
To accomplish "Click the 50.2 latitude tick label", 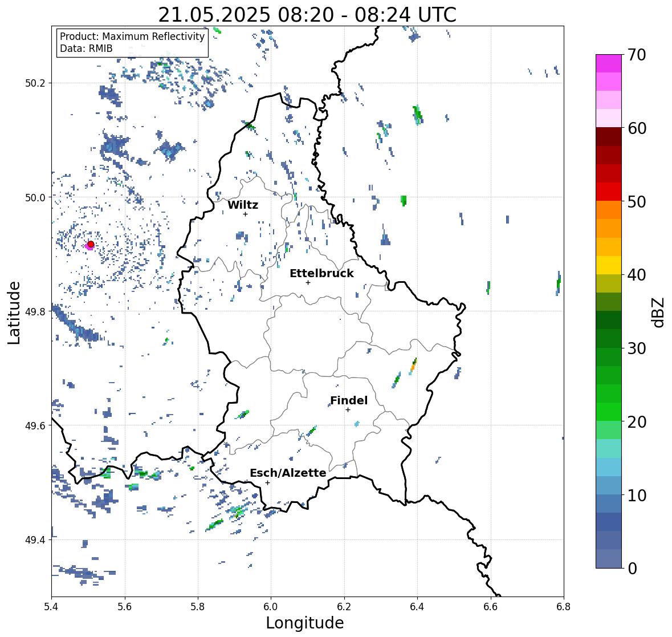I will tap(35, 83).
